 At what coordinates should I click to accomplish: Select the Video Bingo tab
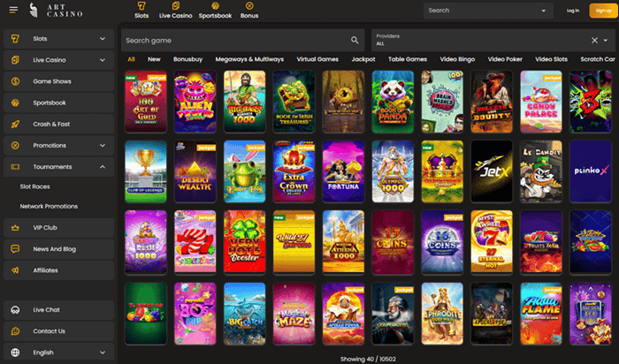click(457, 59)
